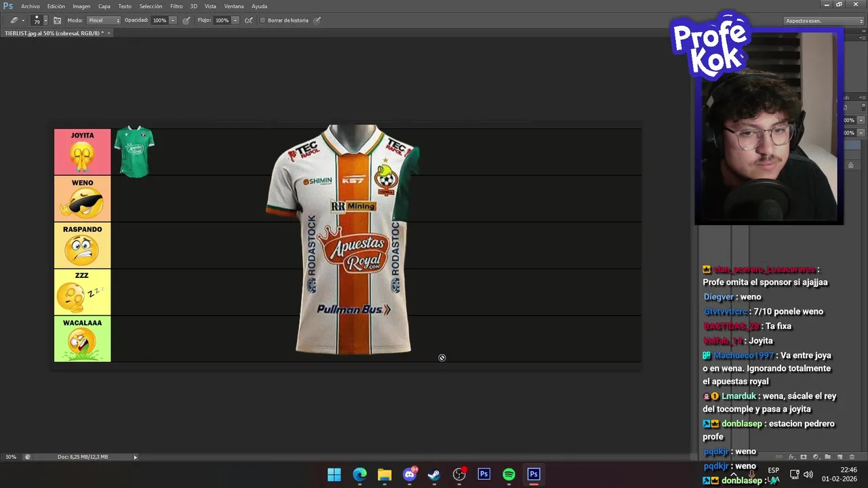
Task: Click the Opacidad value field 100%
Action: [159, 20]
